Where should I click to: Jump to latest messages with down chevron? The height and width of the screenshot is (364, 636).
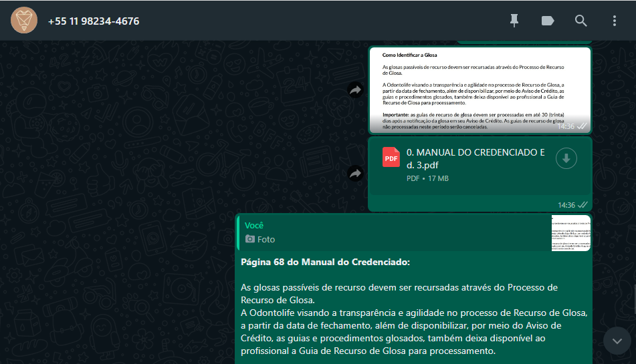click(x=617, y=341)
